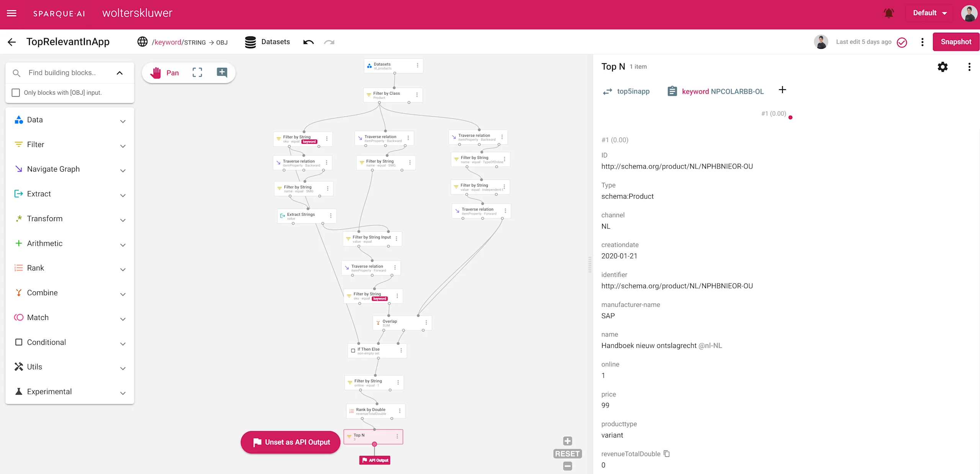Open the hamburger main menu
Screen dimensions: 980x474
pyautogui.click(x=12, y=13)
